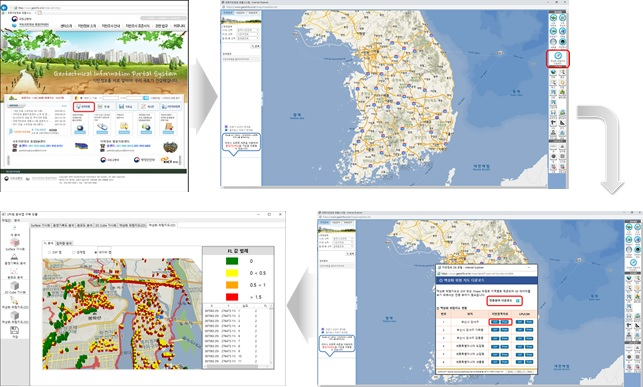Click the first quick-menu button with monitor icon on homepage
The image size is (643, 387).
pos(84,107)
